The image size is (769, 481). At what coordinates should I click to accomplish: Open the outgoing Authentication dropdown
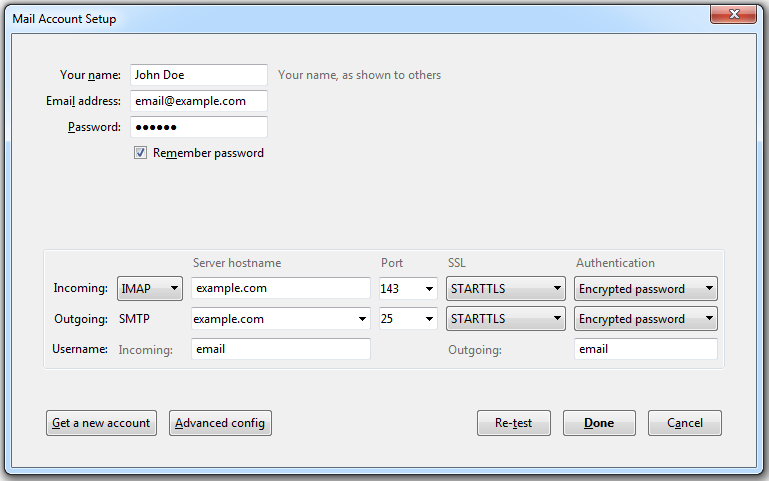tap(645, 319)
